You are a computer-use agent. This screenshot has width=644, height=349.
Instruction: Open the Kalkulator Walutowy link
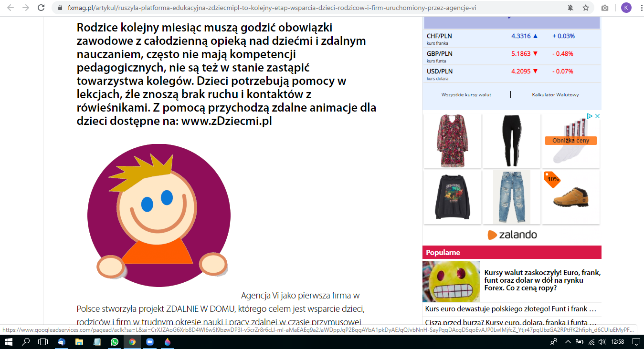pyautogui.click(x=555, y=95)
